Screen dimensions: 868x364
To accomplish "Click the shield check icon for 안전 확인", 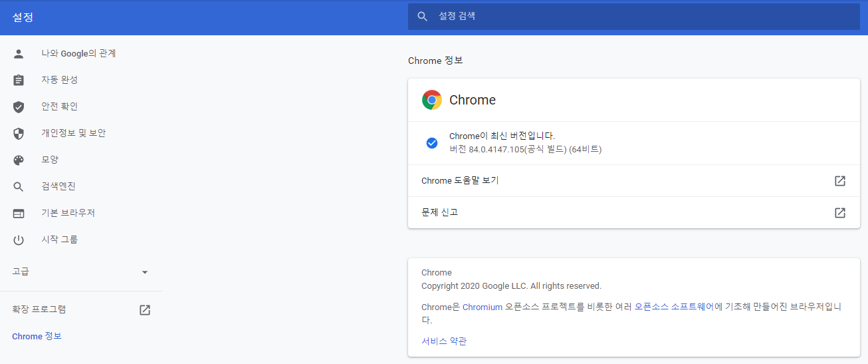I will click(x=19, y=107).
